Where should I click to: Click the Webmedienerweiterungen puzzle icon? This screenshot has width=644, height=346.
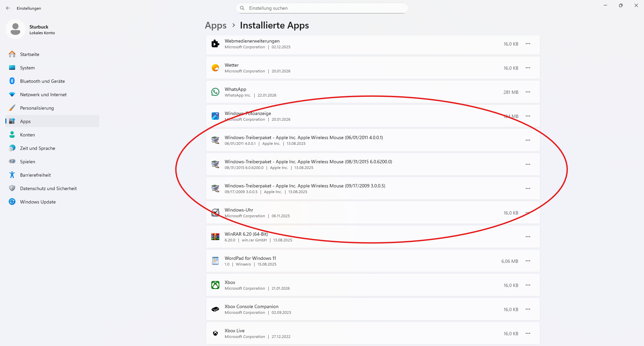point(215,44)
